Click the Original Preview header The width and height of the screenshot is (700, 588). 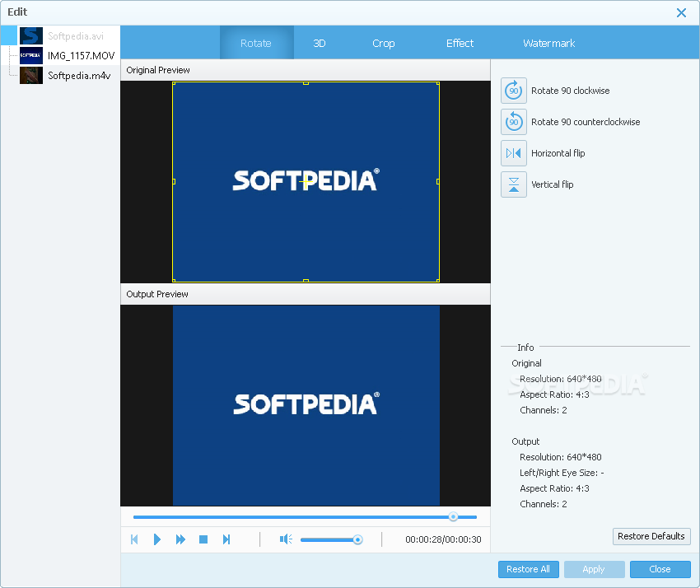tap(306, 70)
